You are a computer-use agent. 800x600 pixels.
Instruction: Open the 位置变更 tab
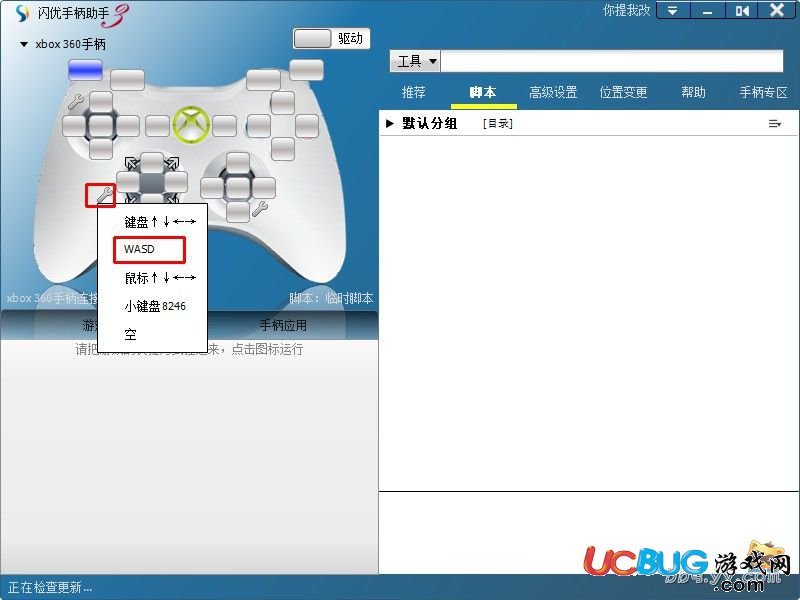coord(623,92)
